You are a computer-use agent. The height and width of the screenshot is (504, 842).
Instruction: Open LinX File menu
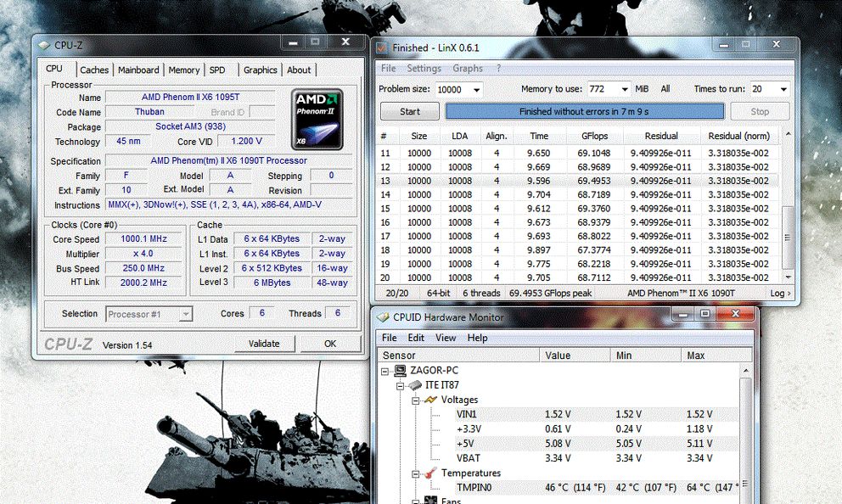point(388,68)
